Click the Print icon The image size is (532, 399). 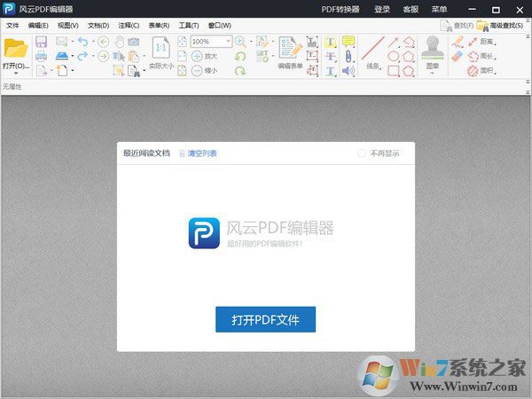point(42,56)
